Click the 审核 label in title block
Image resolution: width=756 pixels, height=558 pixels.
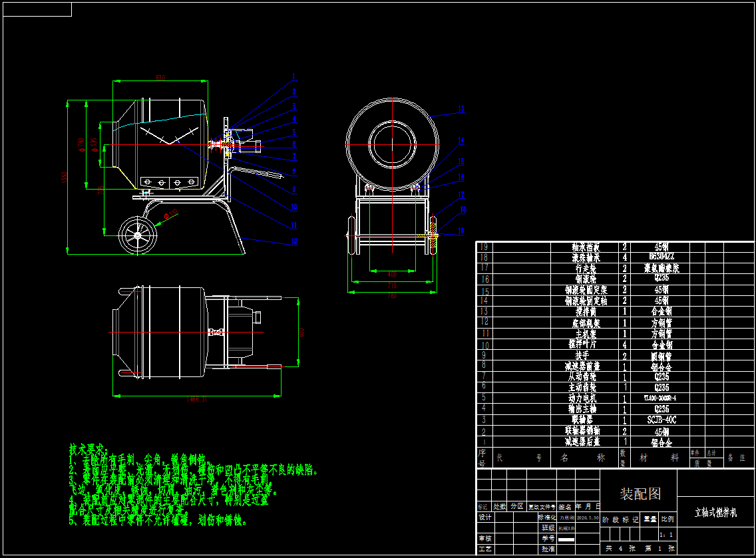point(485,538)
